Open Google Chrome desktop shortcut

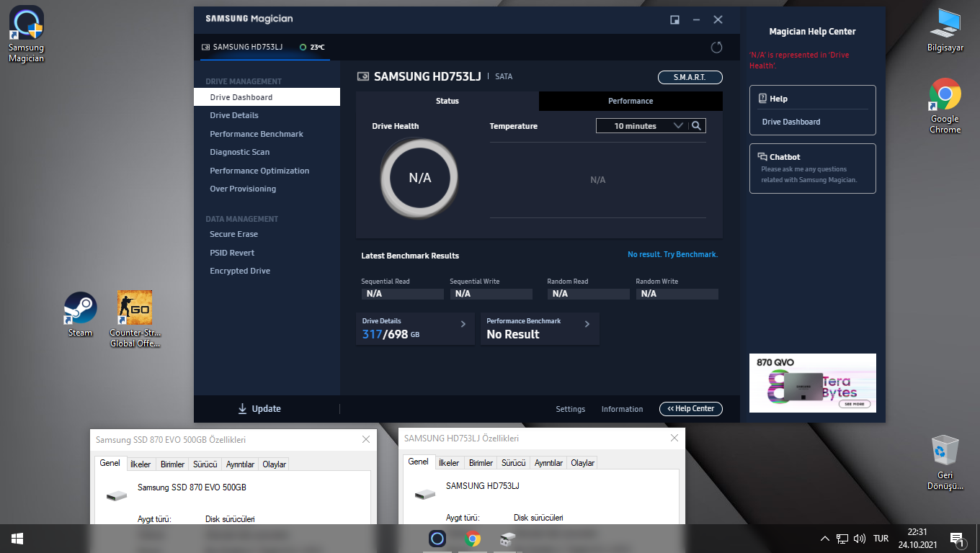click(x=945, y=106)
